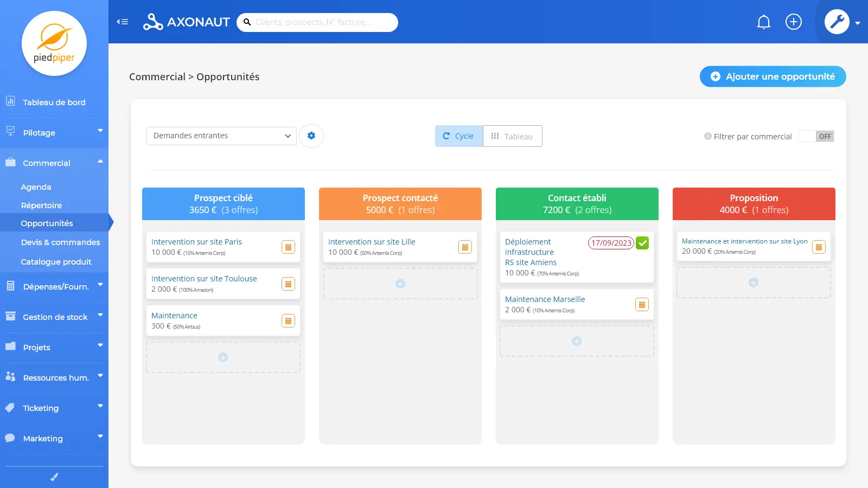Screen dimensions: 868x488
Task: Click the paintbrush icon at sidebar bottom
Action: [54, 477]
